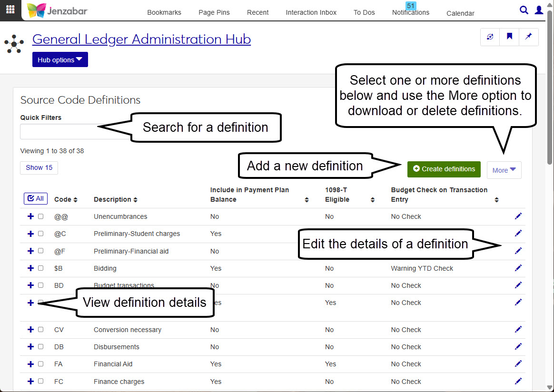554x392 pixels.
Task: Toggle the All select checkbox button
Action: click(x=36, y=198)
